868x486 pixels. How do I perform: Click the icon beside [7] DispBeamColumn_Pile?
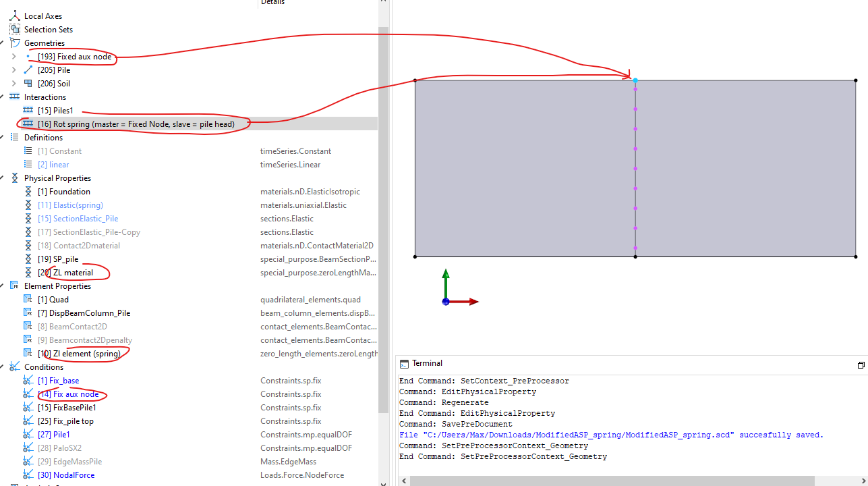coord(28,313)
